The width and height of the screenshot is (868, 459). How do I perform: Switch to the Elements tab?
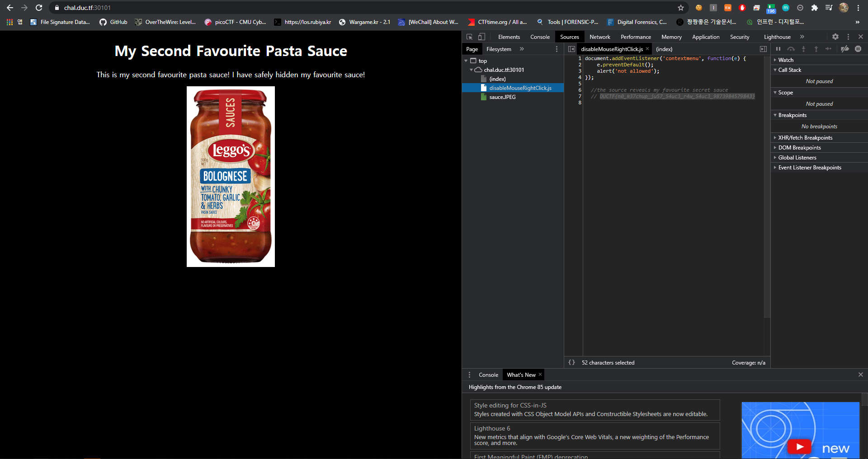509,37
